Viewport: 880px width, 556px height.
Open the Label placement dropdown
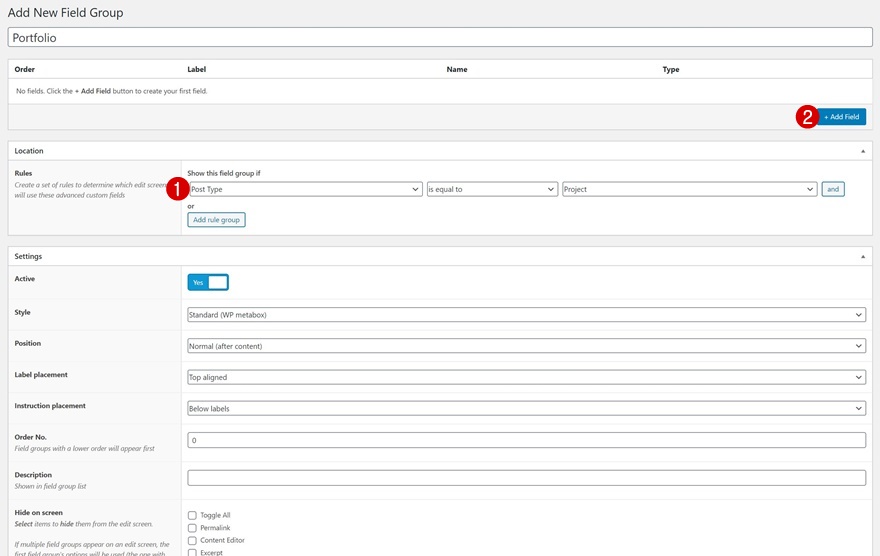coord(526,377)
